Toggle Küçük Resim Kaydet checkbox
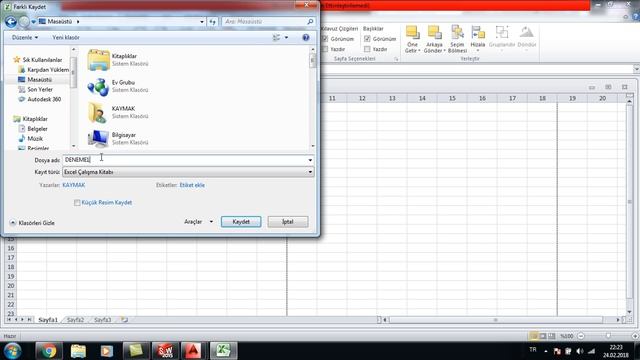 77,203
